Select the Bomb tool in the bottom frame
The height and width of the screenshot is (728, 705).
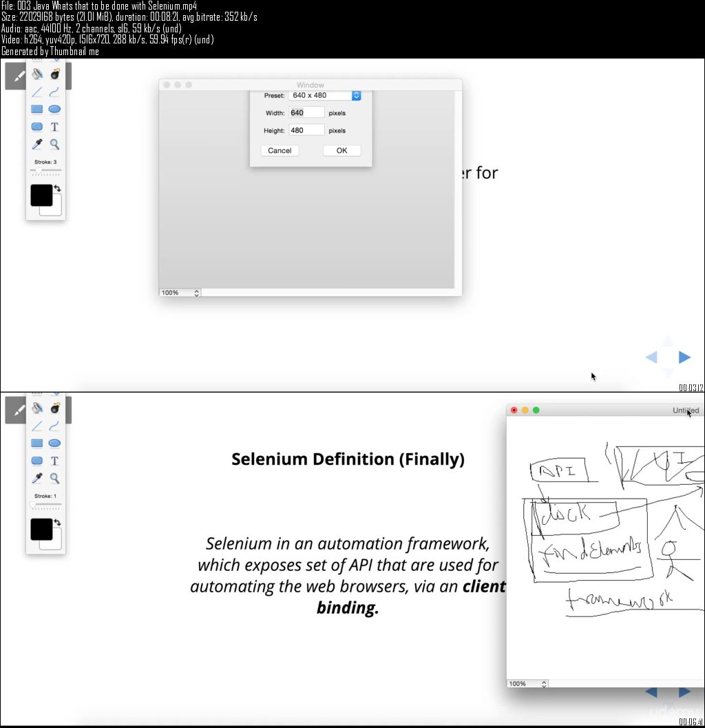(55, 408)
